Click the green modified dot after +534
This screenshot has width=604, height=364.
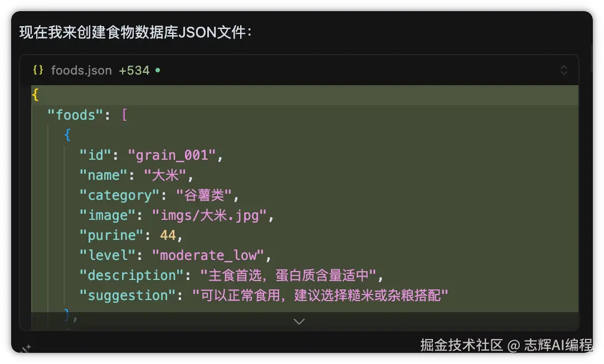coord(158,71)
